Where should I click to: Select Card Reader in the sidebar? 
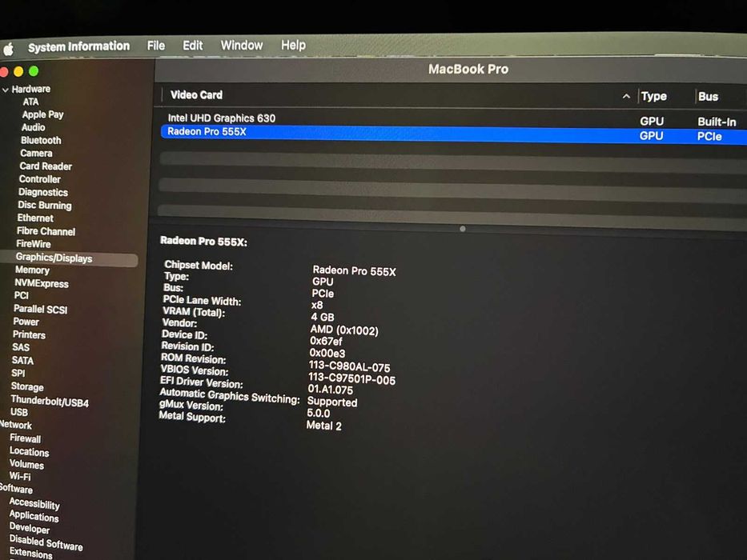point(46,166)
